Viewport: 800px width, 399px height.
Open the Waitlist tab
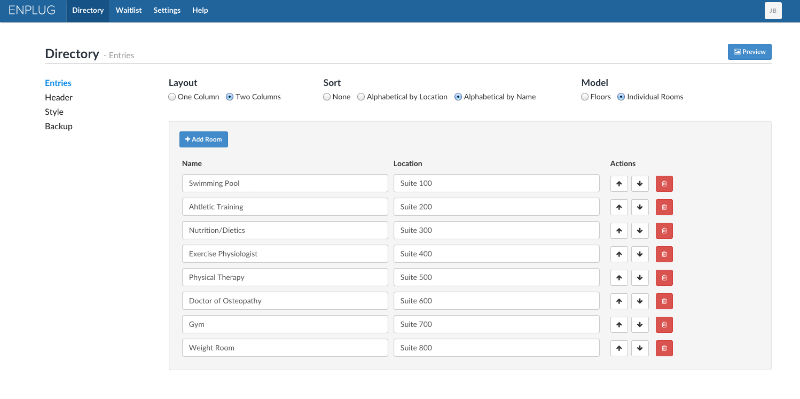click(x=129, y=11)
